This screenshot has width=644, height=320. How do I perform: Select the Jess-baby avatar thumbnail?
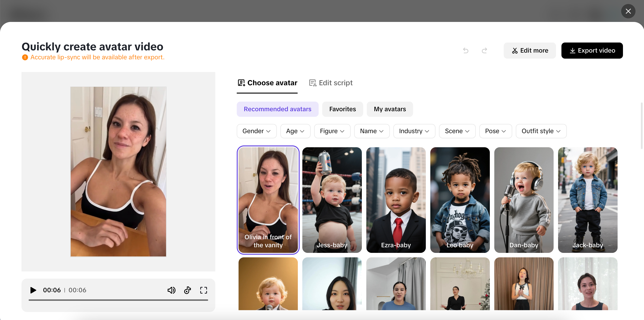click(332, 200)
